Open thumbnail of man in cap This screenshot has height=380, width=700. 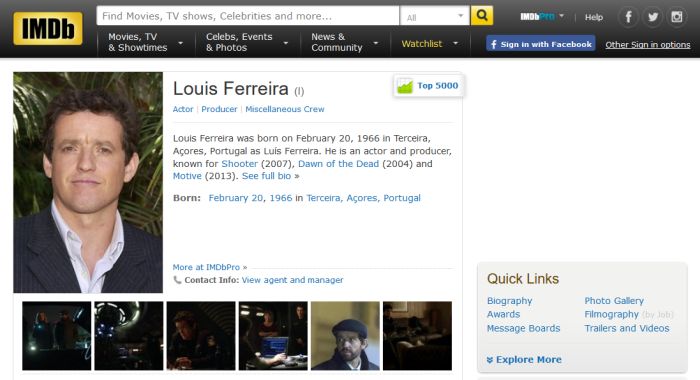coord(345,336)
